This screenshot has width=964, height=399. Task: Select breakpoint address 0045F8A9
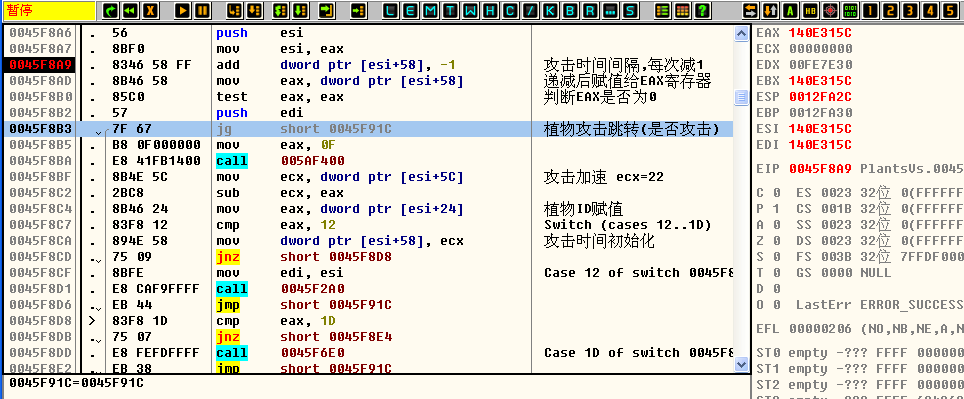pos(41,65)
